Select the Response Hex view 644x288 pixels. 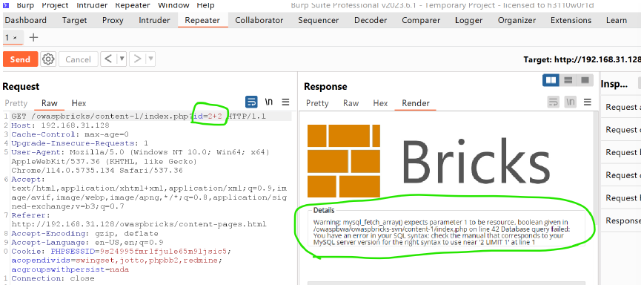pos(380,103)
